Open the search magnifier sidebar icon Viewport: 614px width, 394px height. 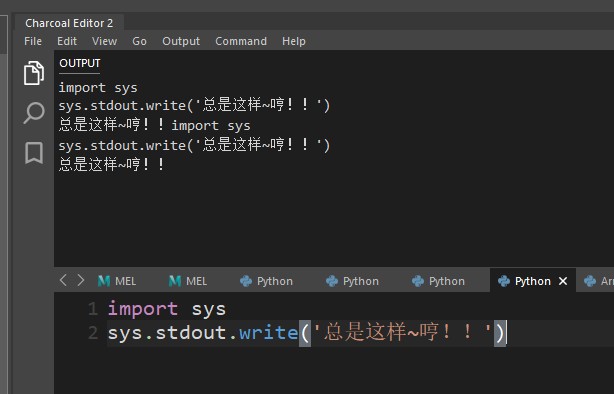point(34,113)
